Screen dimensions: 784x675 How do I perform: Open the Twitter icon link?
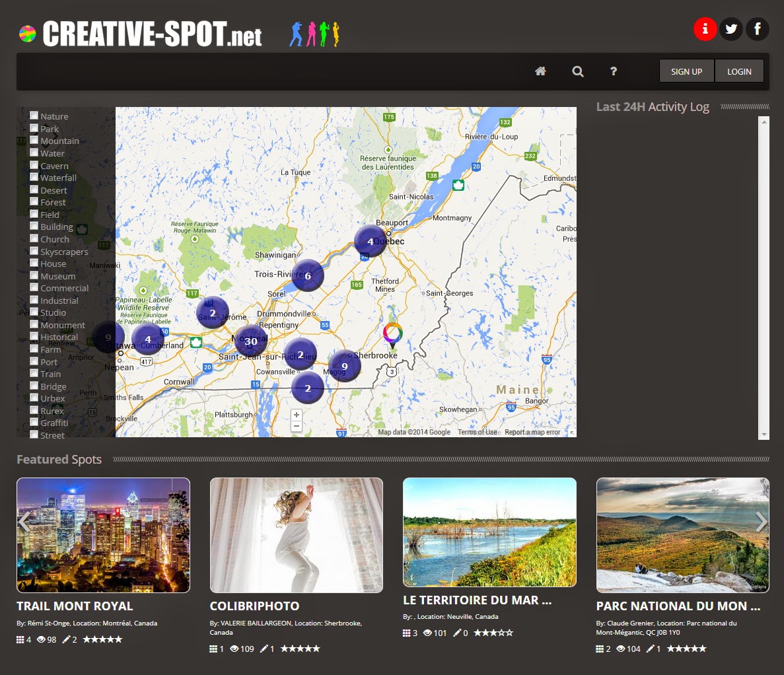click(731, 29)
